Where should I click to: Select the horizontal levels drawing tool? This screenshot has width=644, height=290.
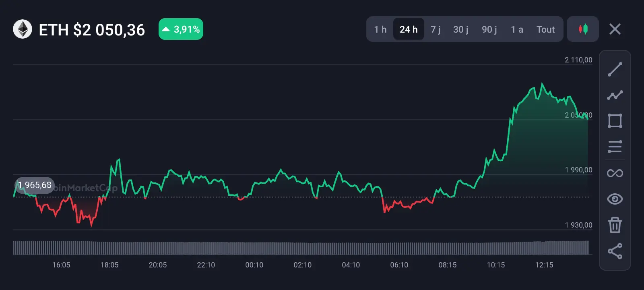(615, 147)
